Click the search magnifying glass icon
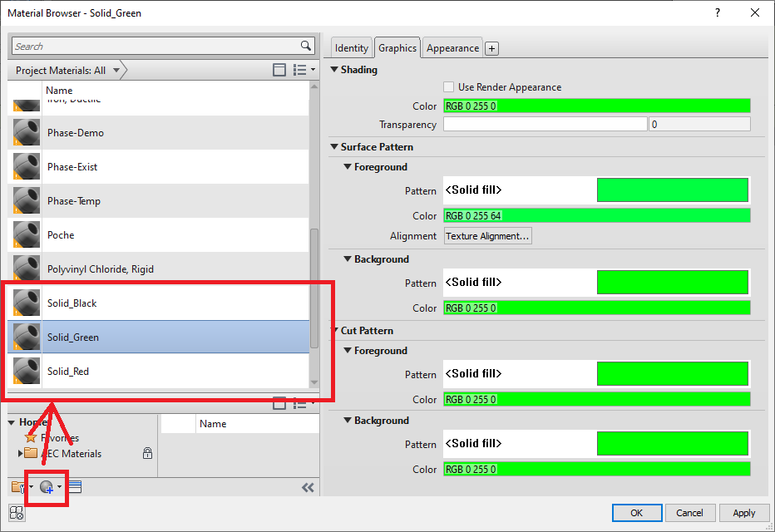The height and width of the screenshot is (532, 775). click(x=305, y=46)
